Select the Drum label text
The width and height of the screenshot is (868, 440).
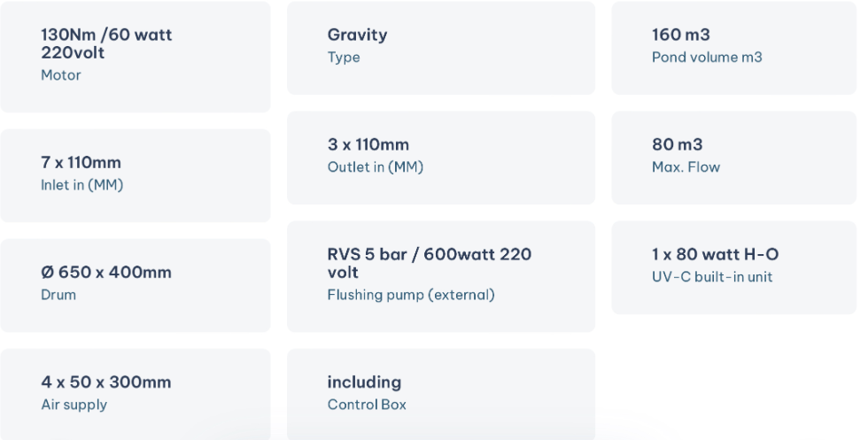[x=58, y=295]
